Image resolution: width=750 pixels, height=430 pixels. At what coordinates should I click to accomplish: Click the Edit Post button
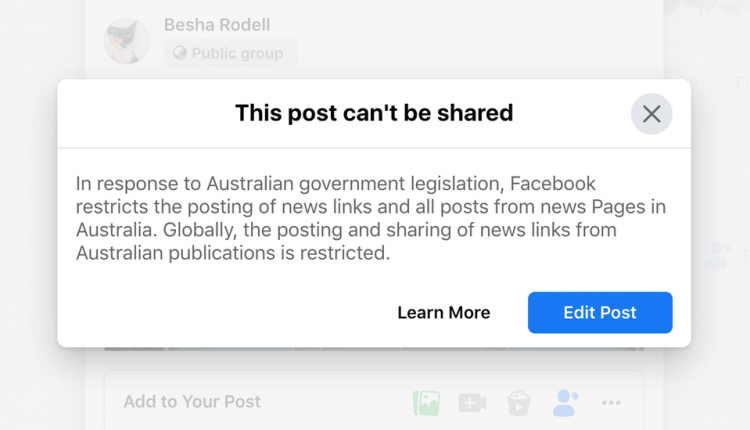[600, 312]
